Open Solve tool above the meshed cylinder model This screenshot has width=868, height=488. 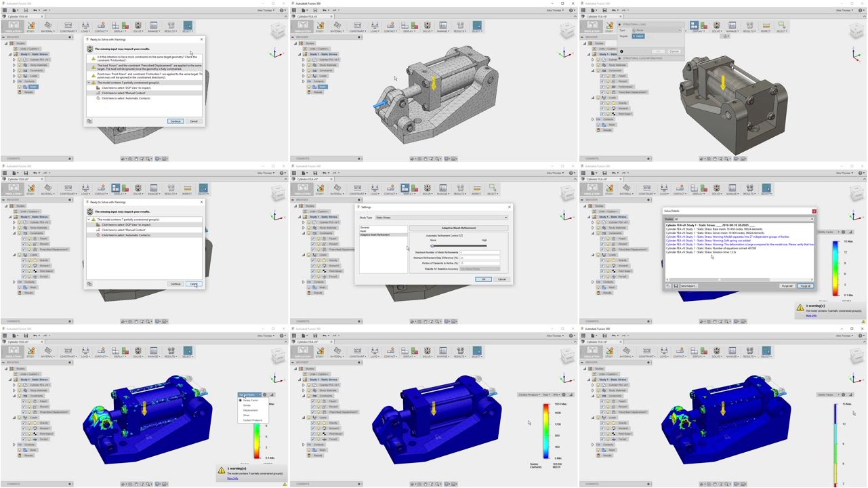coord(428,26)
